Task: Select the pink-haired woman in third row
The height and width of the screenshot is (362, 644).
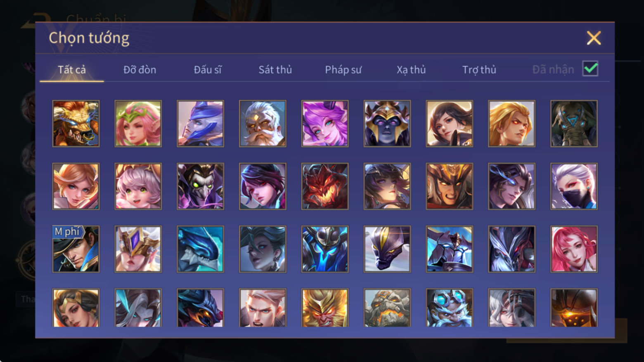Action: point(574,249)
